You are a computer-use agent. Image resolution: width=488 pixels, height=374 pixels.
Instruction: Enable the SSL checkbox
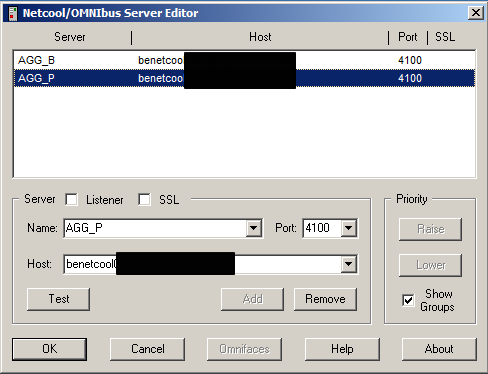pyautogui.click(x=144, y=200)
